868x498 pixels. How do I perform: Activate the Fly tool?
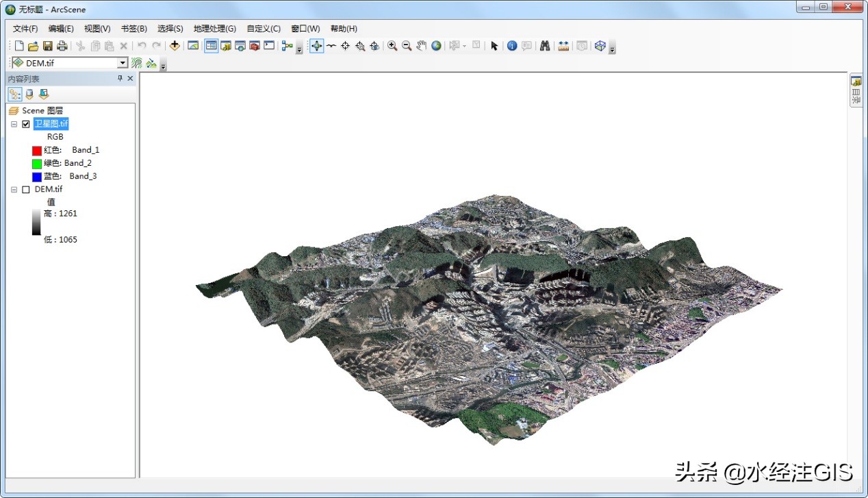331,46
